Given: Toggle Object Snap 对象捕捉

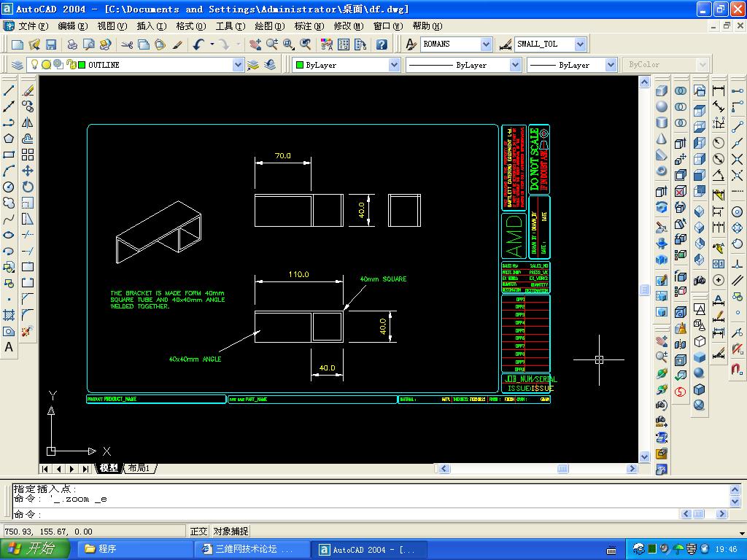Looking at the screenshot, I should coord(231,531).
